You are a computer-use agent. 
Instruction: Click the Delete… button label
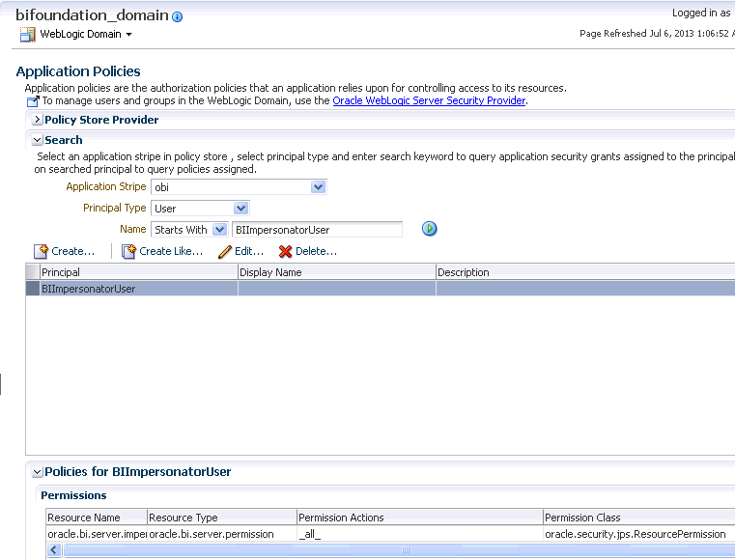316,251
